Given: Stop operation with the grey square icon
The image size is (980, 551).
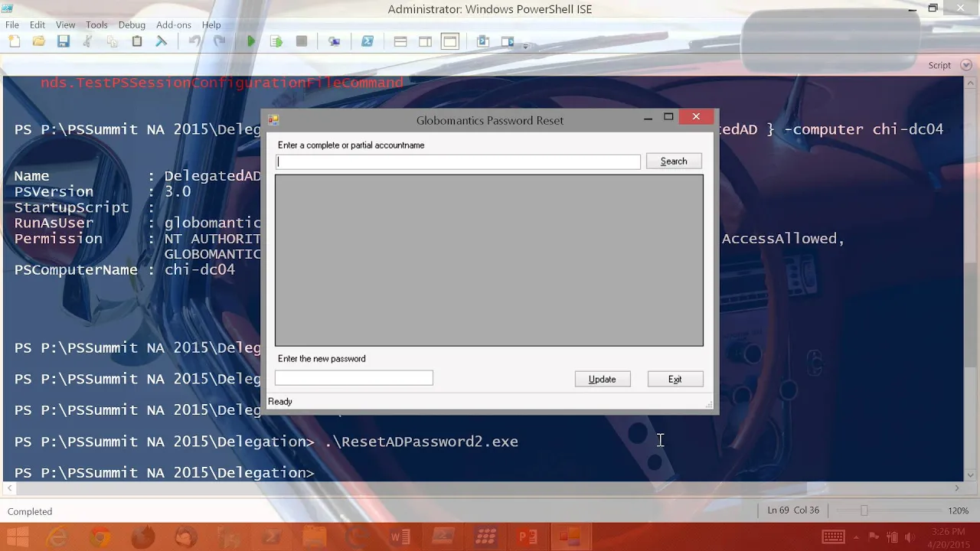Looking at the screenshot, I should [302, 41].
